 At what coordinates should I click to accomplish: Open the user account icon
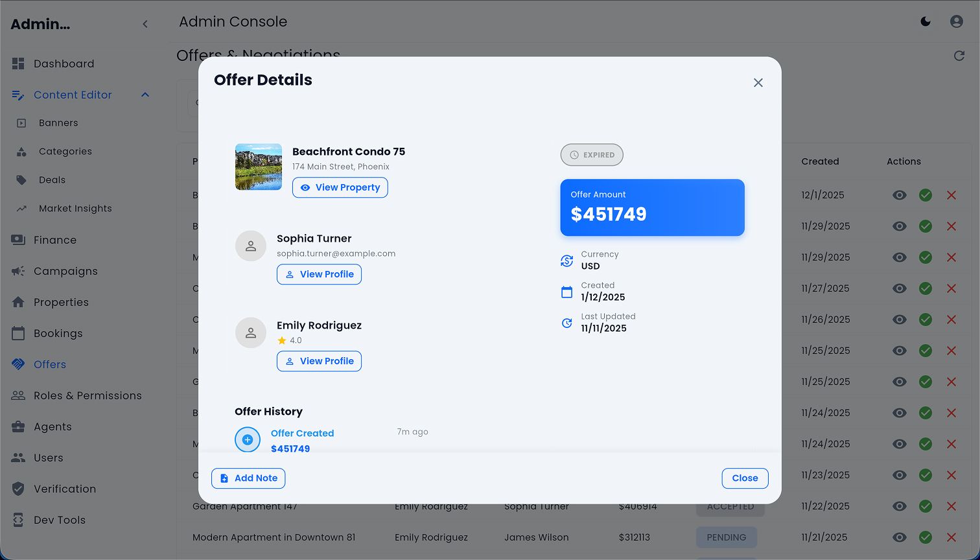click(x=957, y=21)
